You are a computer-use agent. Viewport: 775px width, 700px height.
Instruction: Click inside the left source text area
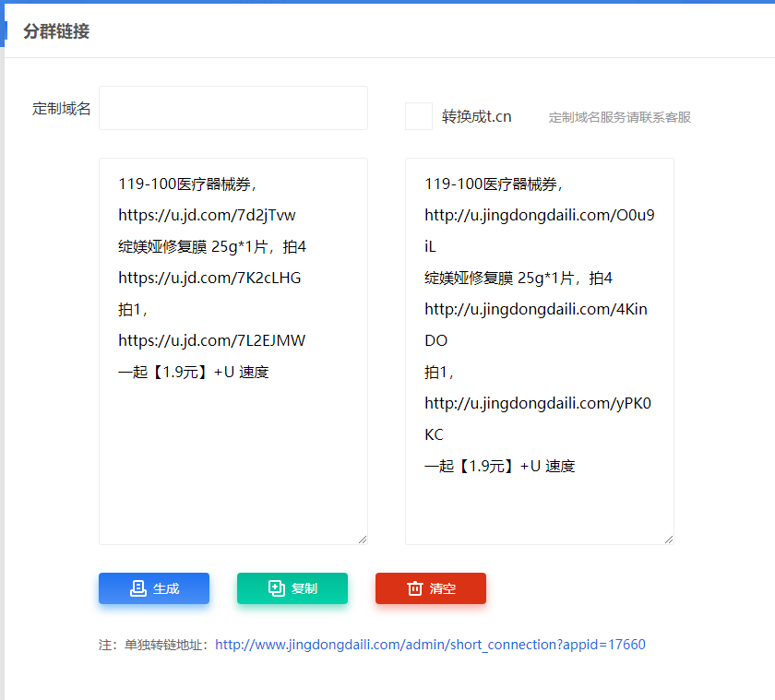[x=233, y=351]
